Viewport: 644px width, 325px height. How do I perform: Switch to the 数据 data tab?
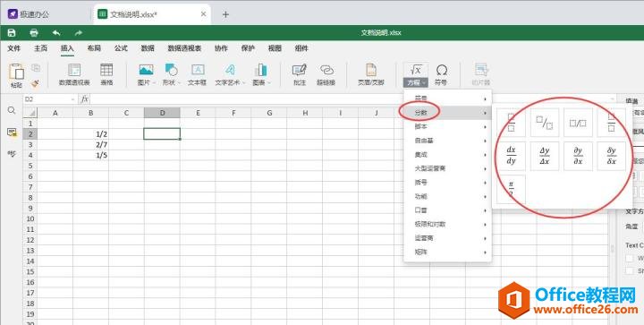point(148,48)
